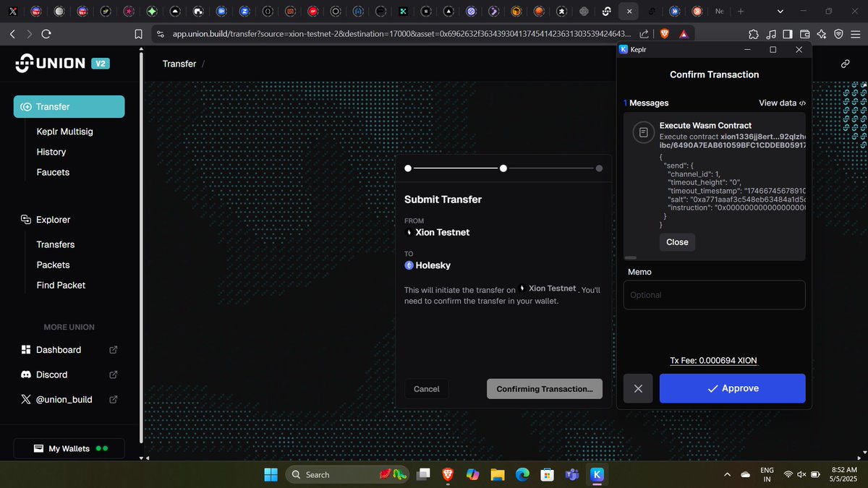This screenshot has height=488, width=868.
Task: Click external-link arrow beside Dashboard
Action: coord(114,350)
